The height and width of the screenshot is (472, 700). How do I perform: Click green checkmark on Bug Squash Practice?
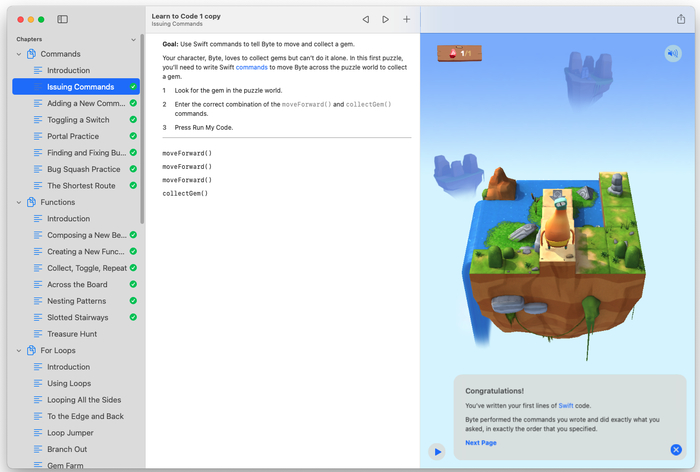133,169
